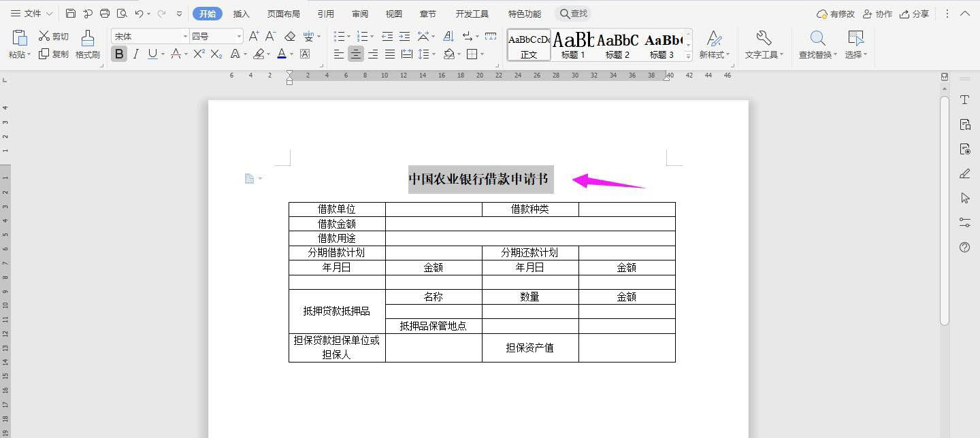Undo the last action
The image size is (980, 438).
(x=139, y=14)
